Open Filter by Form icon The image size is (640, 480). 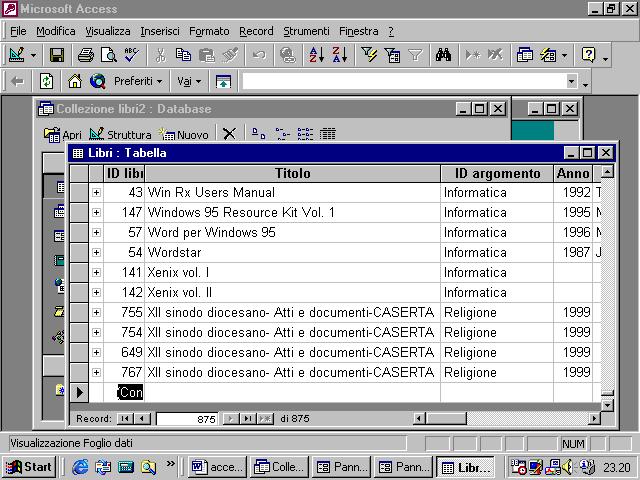click(392, 55)
